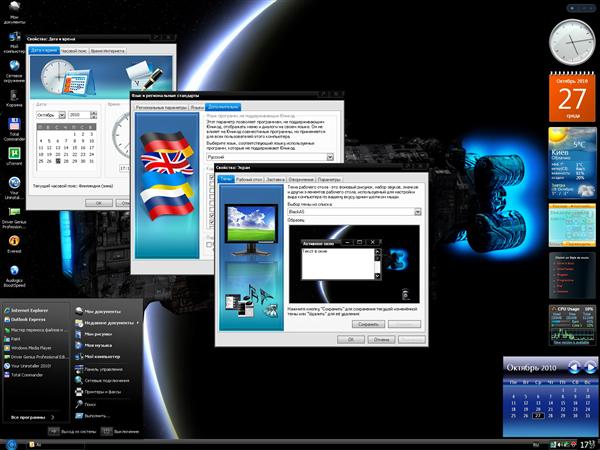Screen dimensions: 600x450
Task: Select day 27 in the Date and Time calendar
Action: pyautogui.click(x=58, y=161)
